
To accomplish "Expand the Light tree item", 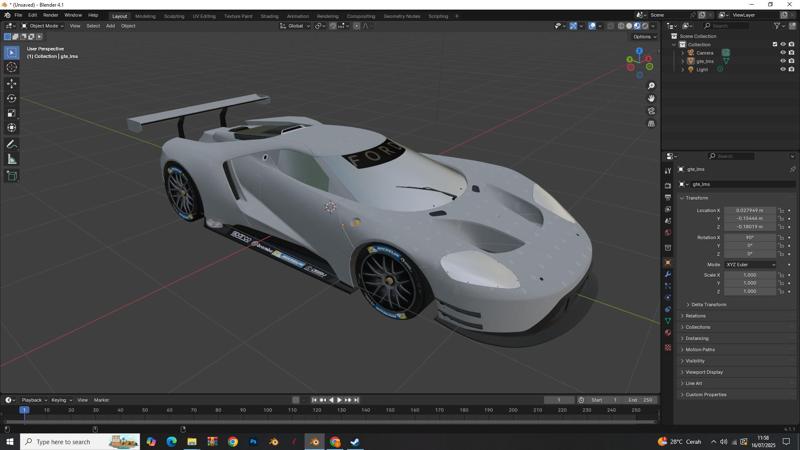I will (x=683, y=69).
